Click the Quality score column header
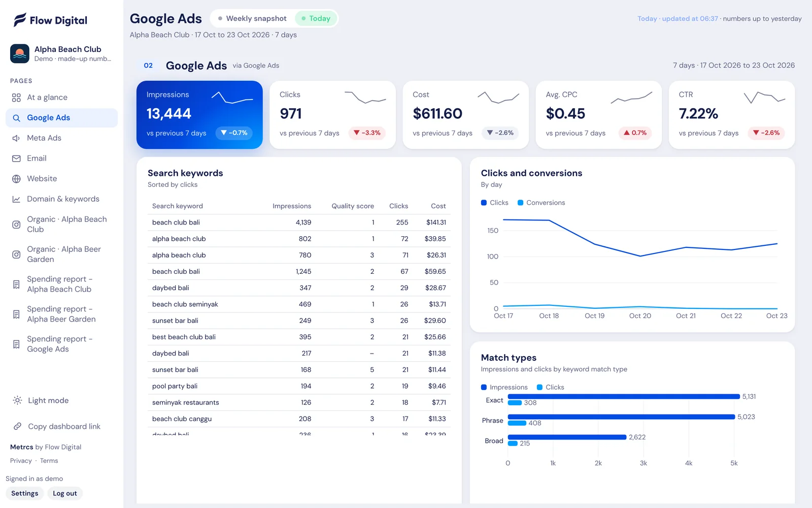The width and height of the screenshot is (812, 508). point(353,206)
